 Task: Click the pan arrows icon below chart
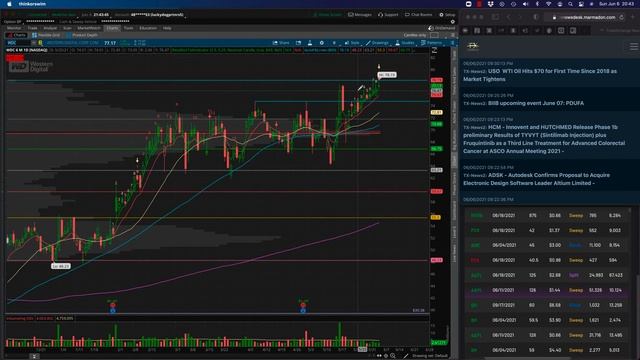click(x=380, y=356)
